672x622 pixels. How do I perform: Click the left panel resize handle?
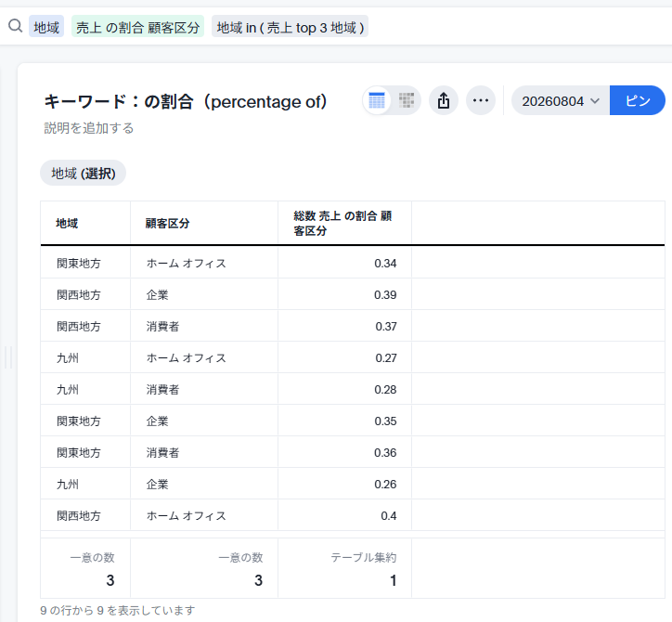(8, 357)
